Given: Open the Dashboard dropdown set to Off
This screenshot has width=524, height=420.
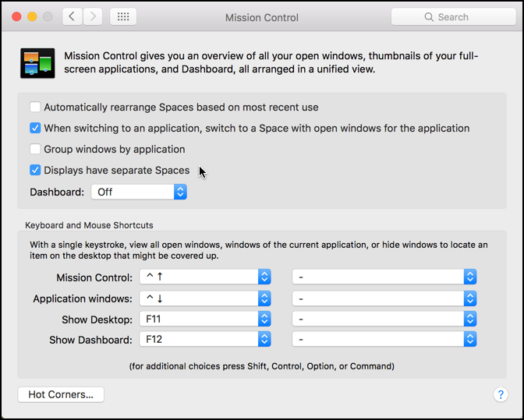Looking at the screenshot, I should pyautogui.click(x=139, y=191).
